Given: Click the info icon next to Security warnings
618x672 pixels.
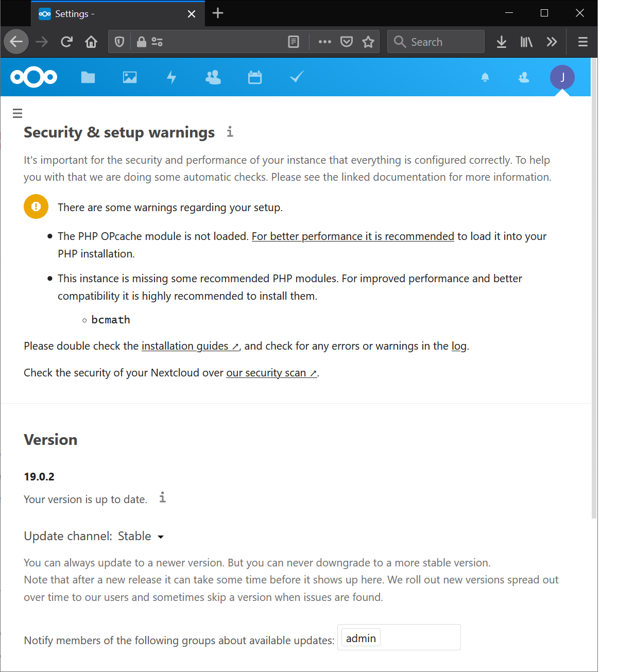Looking at the screenshot, I should pyautogui.click(x=230, y=132).
